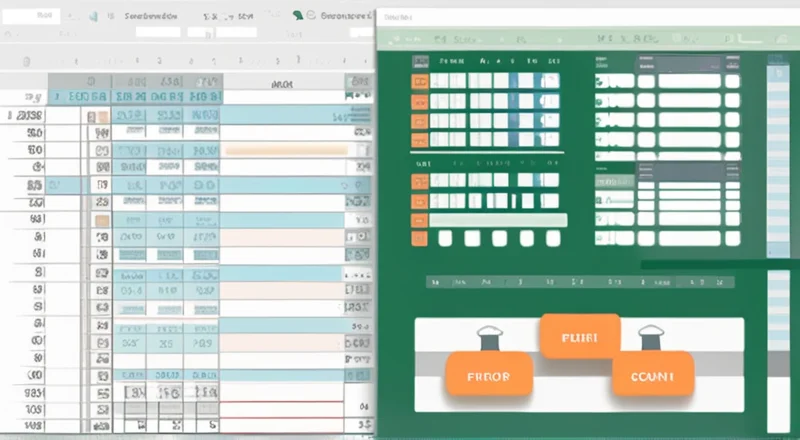Click the first orange icon in green panel
This screenshot has width=800, height=440.
click(x=420, y=80)
